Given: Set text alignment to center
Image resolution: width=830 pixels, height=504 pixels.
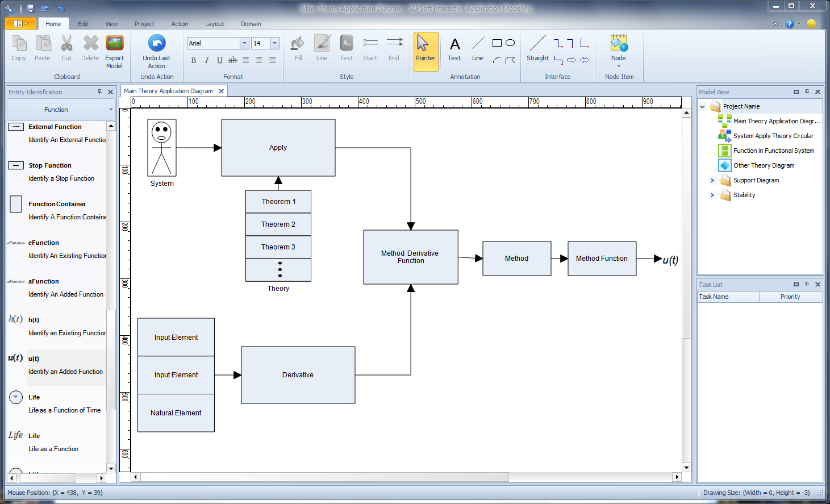Looking at the screenshot, I should pos(259,60).
